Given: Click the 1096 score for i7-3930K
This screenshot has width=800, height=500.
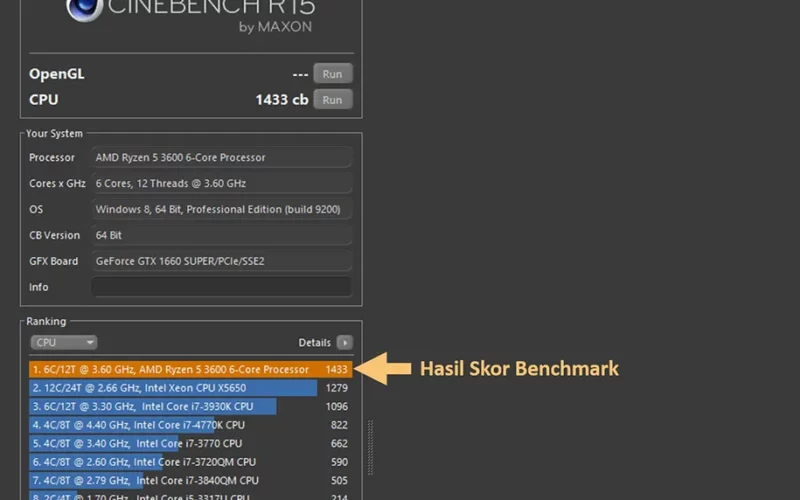Looking at the screenshot, I should tap(337, 406).
